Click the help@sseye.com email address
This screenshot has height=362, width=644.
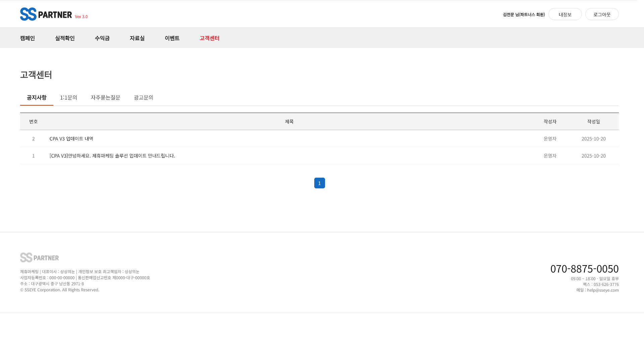click(x=603, y=290)
